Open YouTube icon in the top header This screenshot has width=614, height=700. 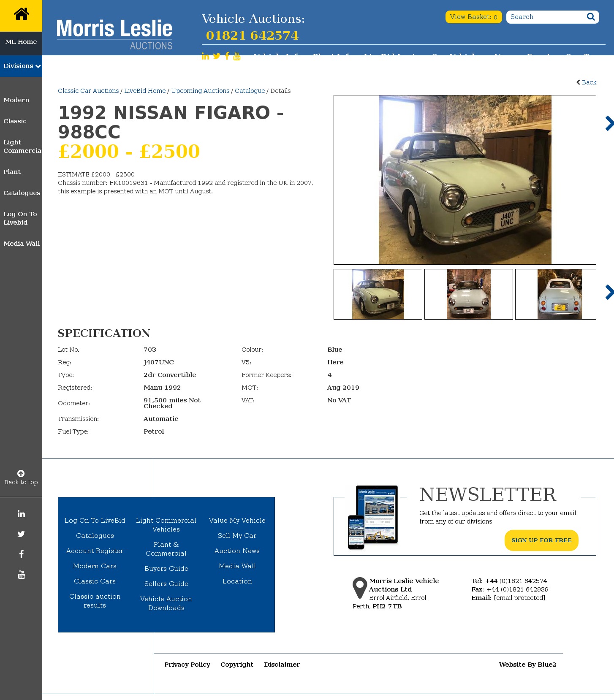[x=237, y=56]
